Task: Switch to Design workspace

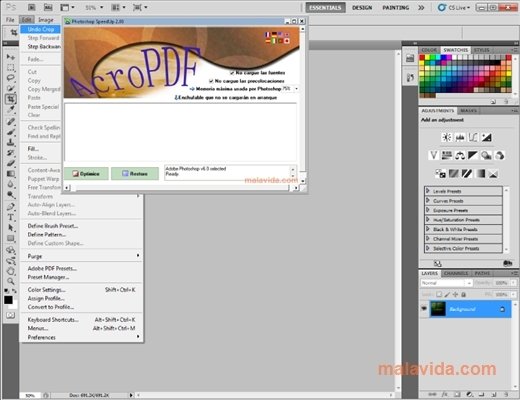Action: [x=362, y=7]
